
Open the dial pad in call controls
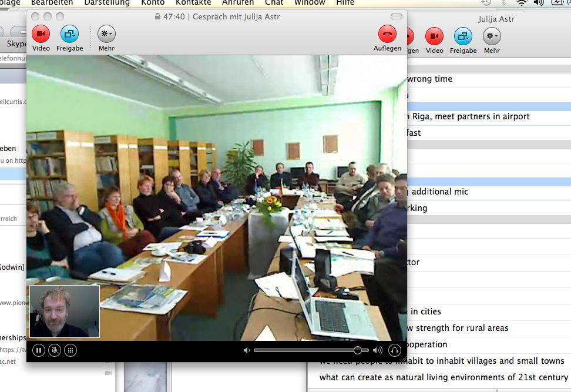coord(70,350)
